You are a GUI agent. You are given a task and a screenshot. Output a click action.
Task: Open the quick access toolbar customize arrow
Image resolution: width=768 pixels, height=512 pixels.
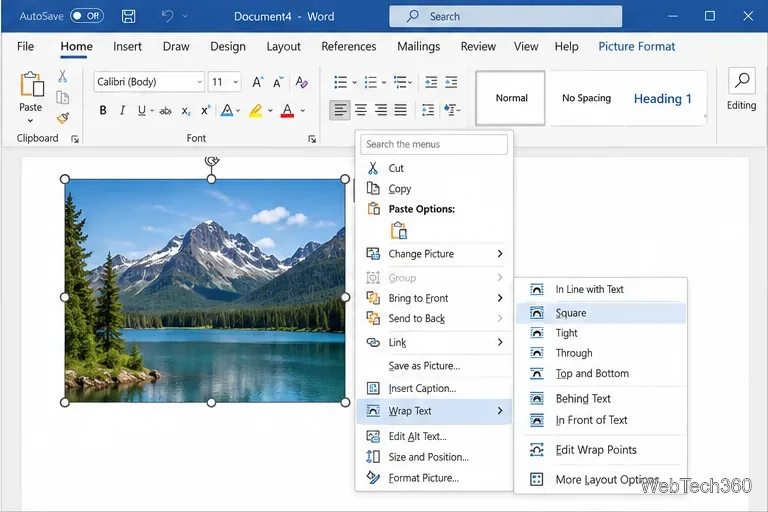coord(185,16)
